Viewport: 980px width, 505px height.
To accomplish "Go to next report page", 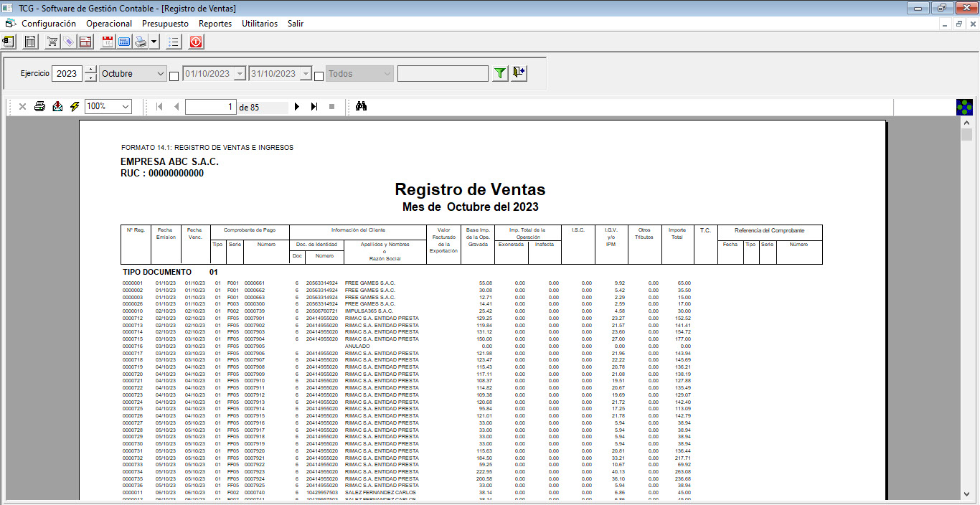I will coord(296,107).
